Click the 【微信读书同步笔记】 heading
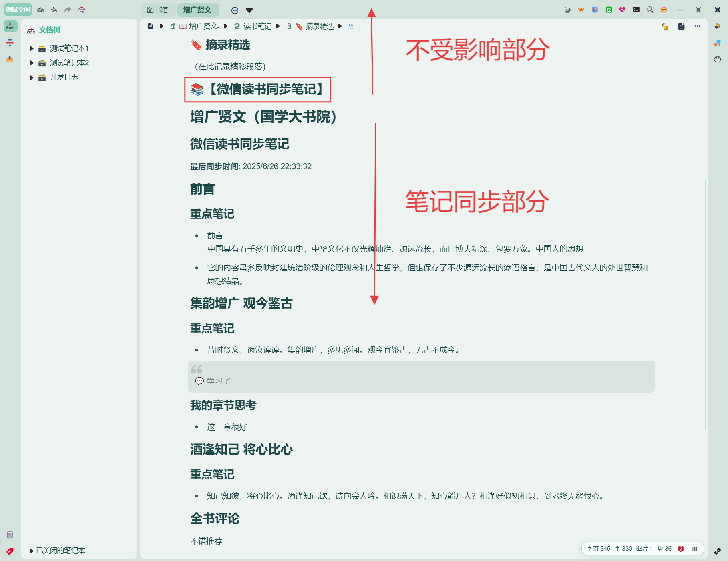The height and width of the screenshot is (561, 728). click(x=257, y=89)
